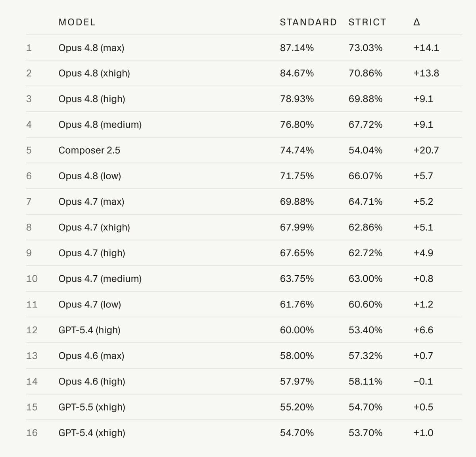Click rank number 10
Viewport: 476px width, 457px height.
click(32, 279)
